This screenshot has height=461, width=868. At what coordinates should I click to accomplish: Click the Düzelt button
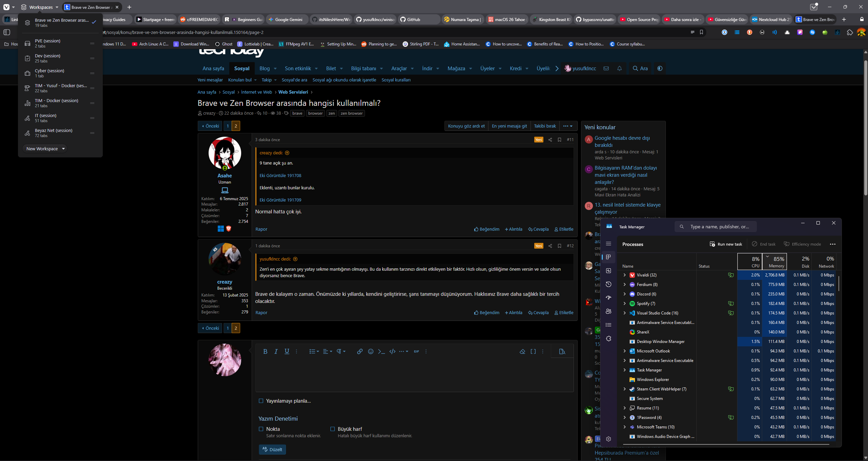(272, 449)
